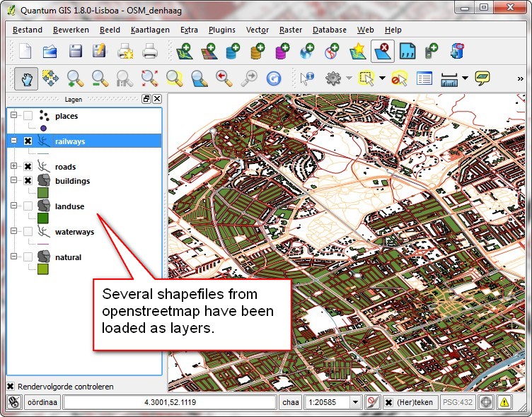Screen dimensions: 532x417
Task: Open the select tool dropdown arrow
Action: 382,78
